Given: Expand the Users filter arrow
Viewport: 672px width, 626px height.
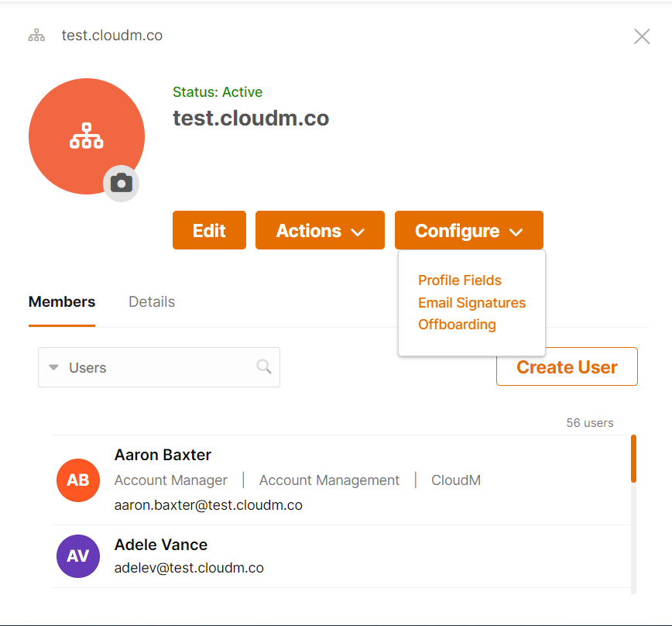Looking at the screenshot, I should (x=53, y=367).
